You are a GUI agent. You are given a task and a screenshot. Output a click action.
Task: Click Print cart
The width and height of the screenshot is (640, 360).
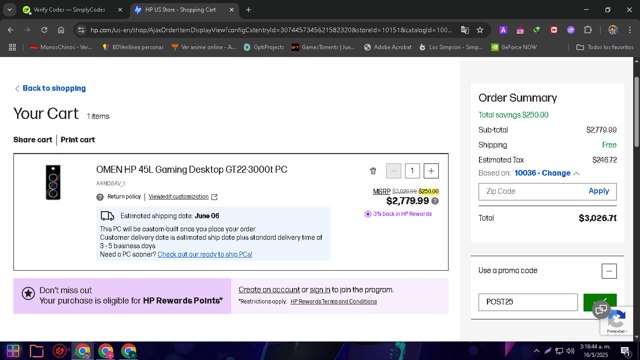coord(78,140)
